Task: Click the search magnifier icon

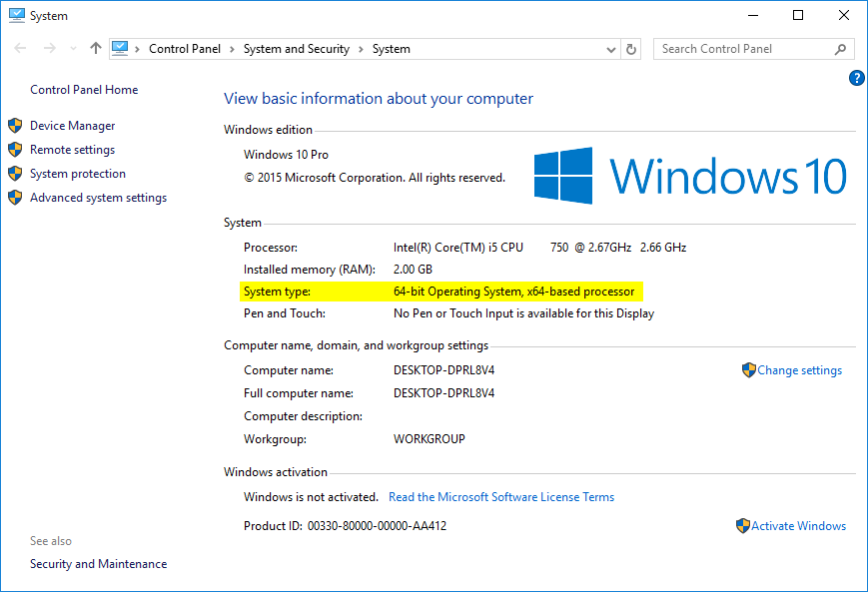Action: [840, 49]
